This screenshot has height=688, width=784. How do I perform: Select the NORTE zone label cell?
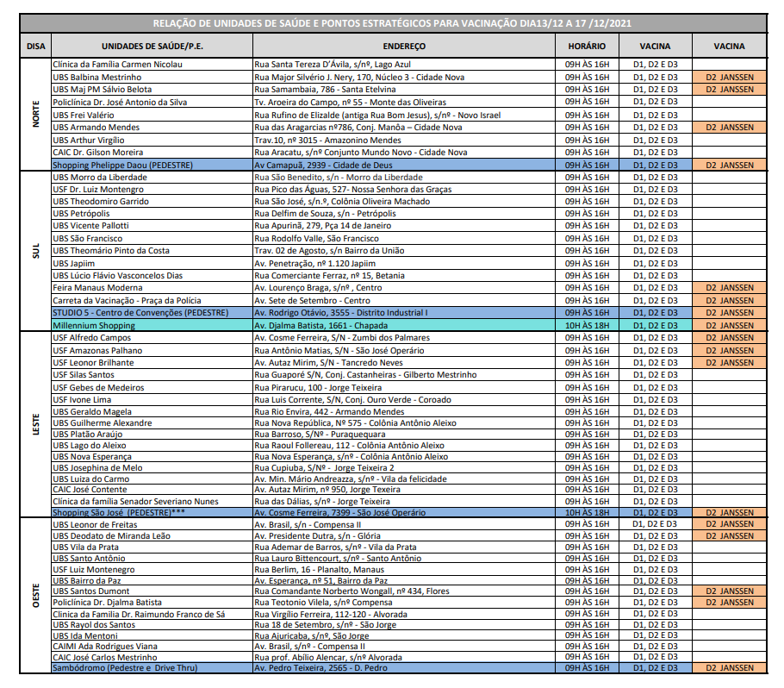(x=35, y=114)
